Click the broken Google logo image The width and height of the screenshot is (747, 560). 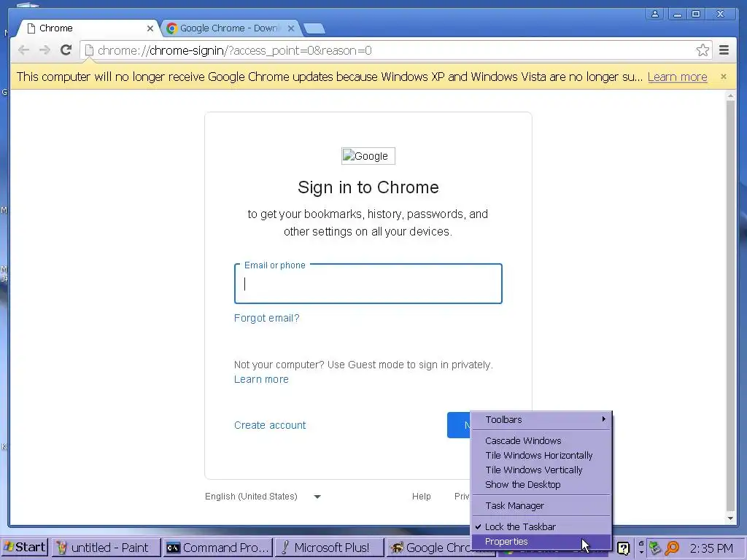(x=368, y=156)
